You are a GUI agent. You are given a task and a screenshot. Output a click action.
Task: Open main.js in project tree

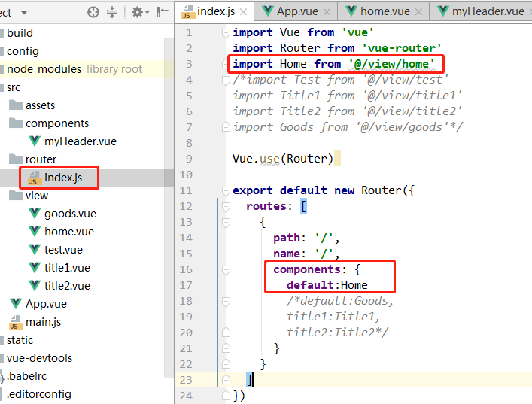point(44,321)
